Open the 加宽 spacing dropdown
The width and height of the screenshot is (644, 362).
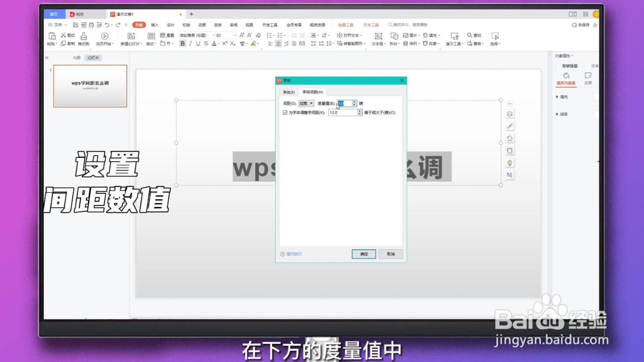pos(305,103)
